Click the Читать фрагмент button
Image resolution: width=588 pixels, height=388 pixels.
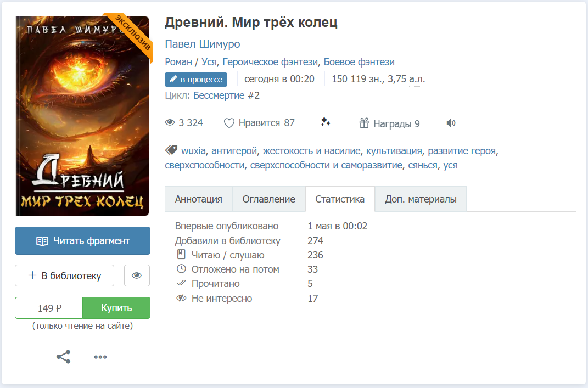pyautogui.click(x=82, y=241)
